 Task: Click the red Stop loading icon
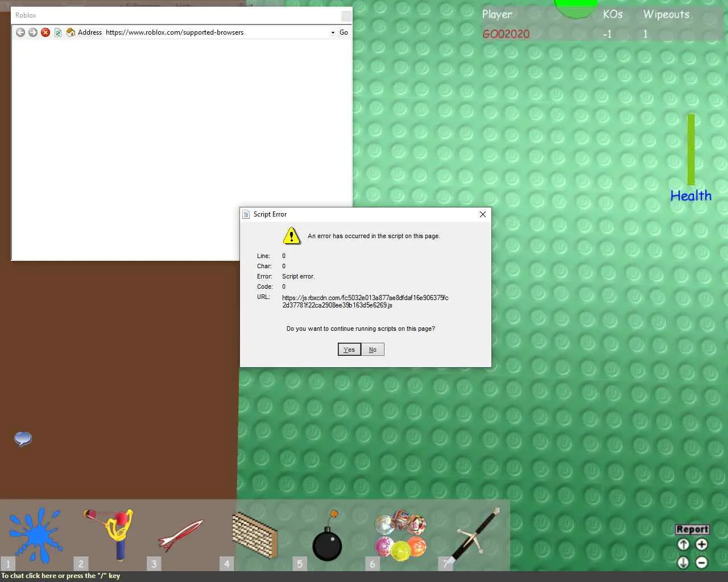coord(45,32)
